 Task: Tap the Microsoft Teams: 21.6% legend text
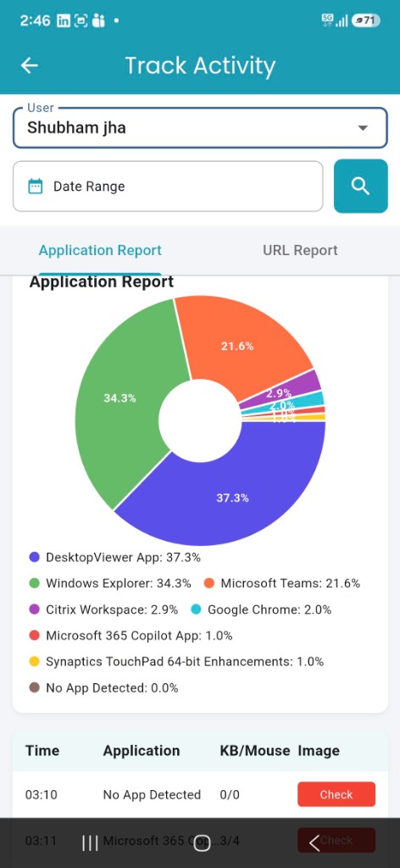click(291, 583)
